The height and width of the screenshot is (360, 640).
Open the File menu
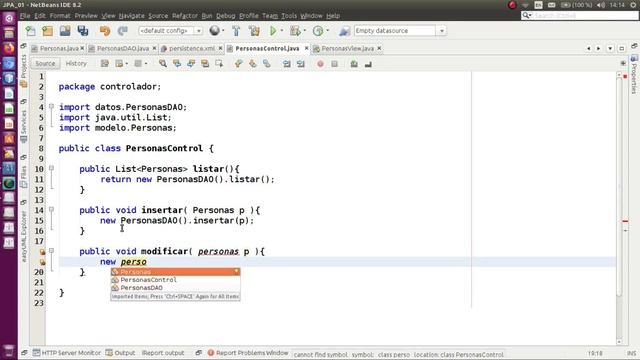point(25,16)
